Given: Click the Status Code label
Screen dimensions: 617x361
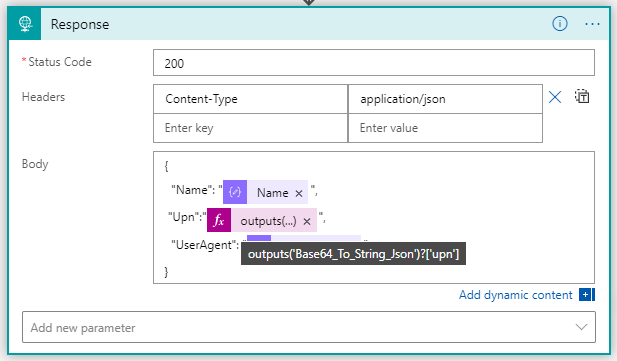Looking at the screenshot, I should 60,62.
